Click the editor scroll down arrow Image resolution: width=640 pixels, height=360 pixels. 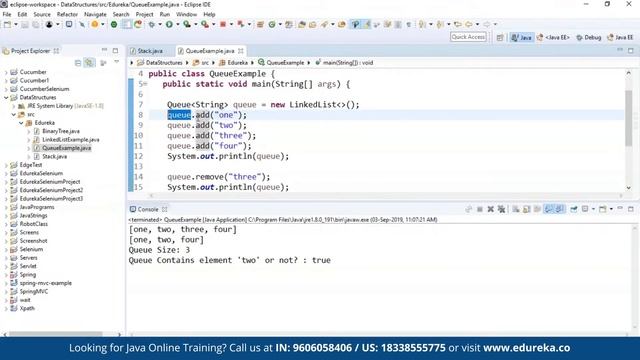click(x=629, y=188)
